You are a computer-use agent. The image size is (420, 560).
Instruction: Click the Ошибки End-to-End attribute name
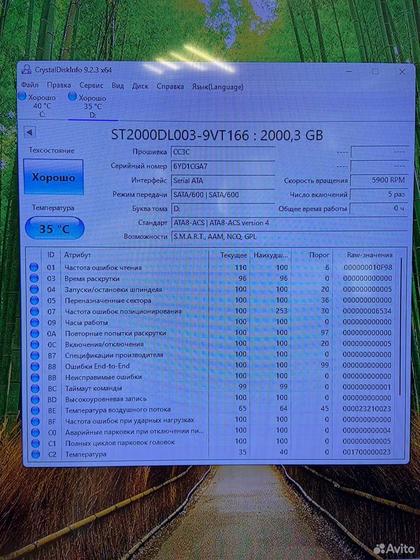pyautogui.click(x=97, y=366)
